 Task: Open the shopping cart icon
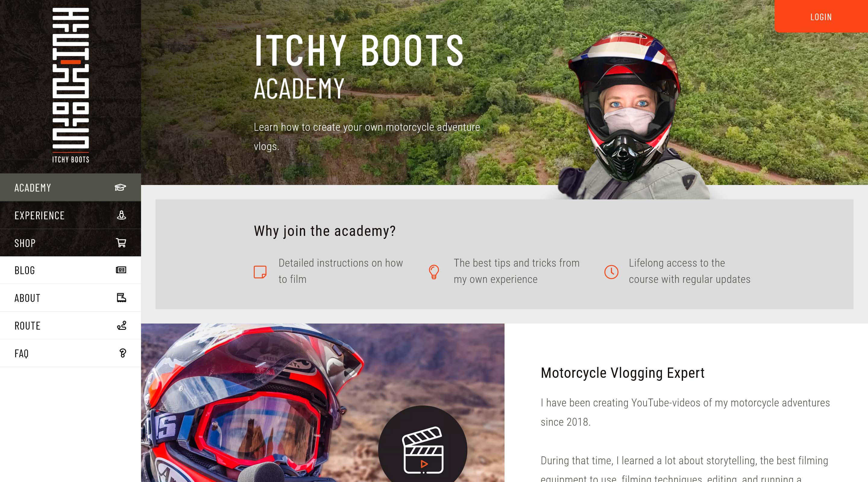click(x=121, y=243)
